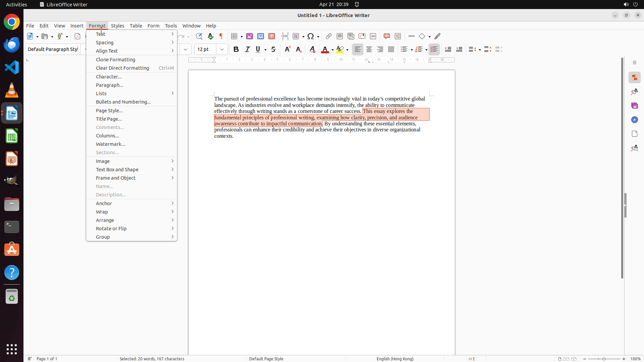The width and height of the screenshot is (644, 362).
Task: Open the Insert Hyperlink tool
Action: (329, 36)
